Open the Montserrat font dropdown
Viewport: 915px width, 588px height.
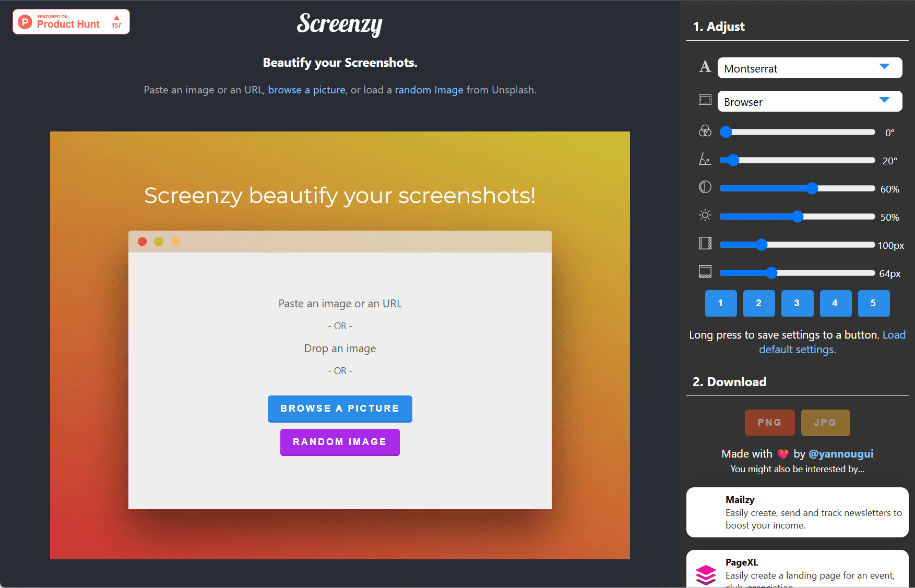(x=809, y=68)
